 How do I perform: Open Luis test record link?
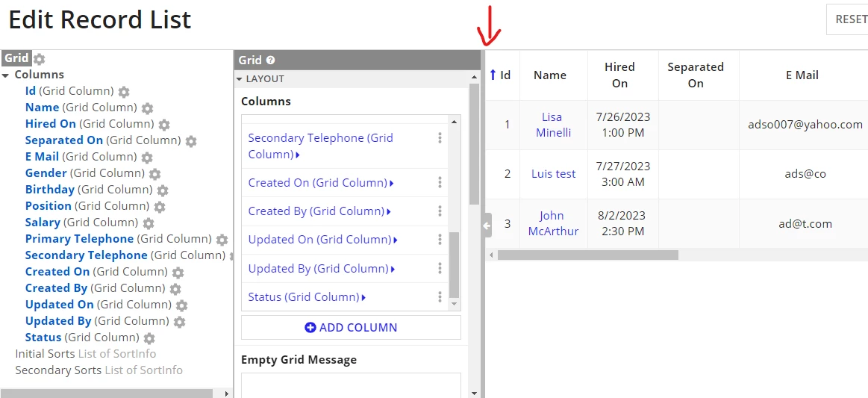pos(554,174)
